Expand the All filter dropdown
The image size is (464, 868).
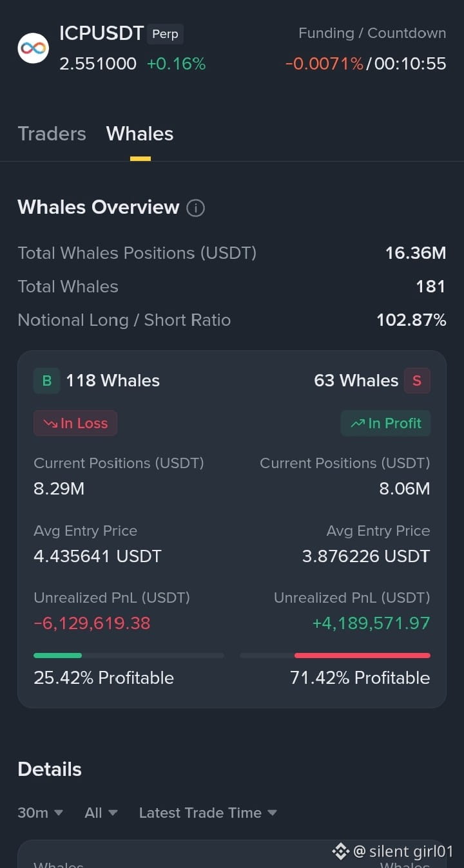101,813
